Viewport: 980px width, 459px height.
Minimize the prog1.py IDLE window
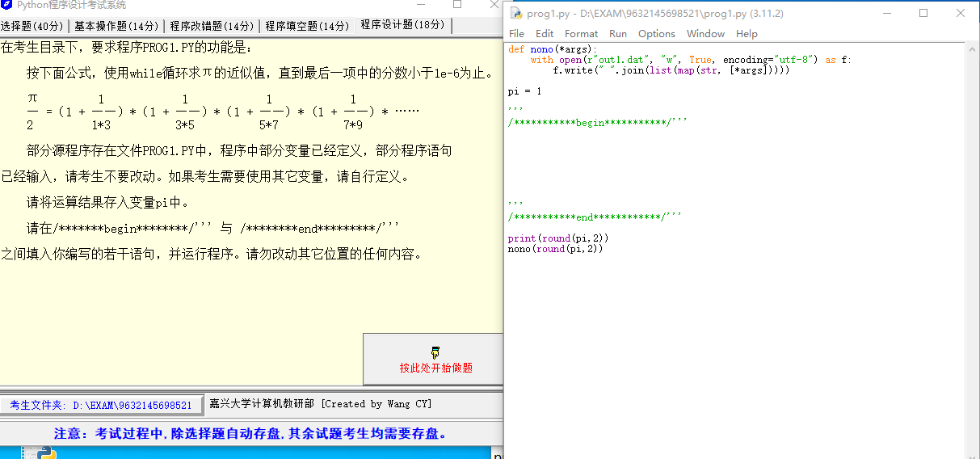coord(886,13)
